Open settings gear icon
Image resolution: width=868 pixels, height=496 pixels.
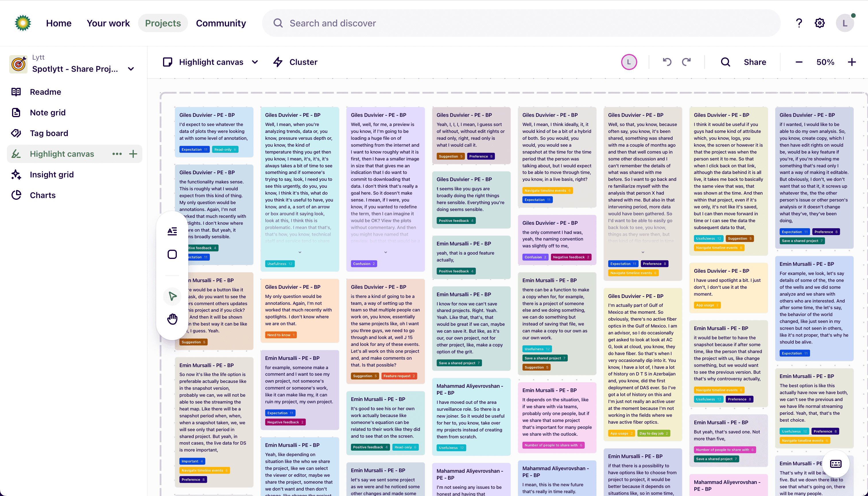click(819, 23)
